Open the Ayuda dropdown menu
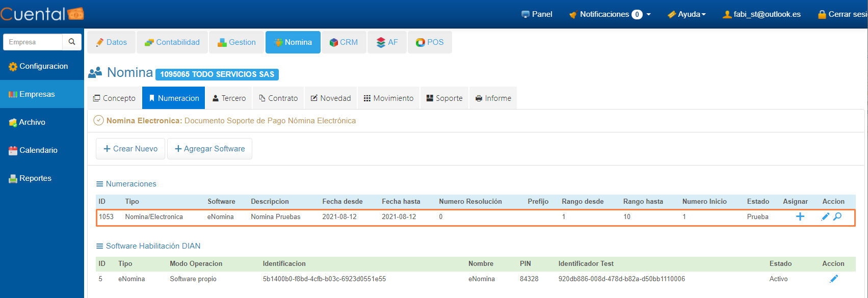 pos(687,14)
